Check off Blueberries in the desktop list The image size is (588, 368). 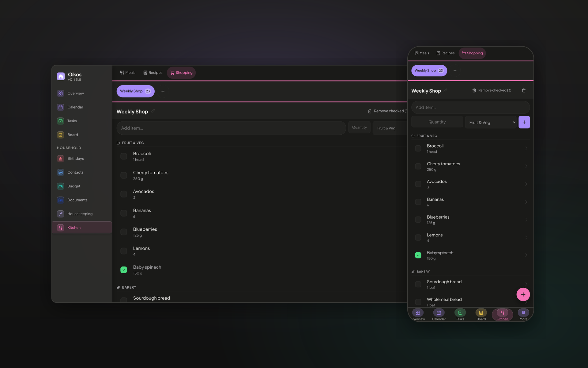click(x=124, y=232)
